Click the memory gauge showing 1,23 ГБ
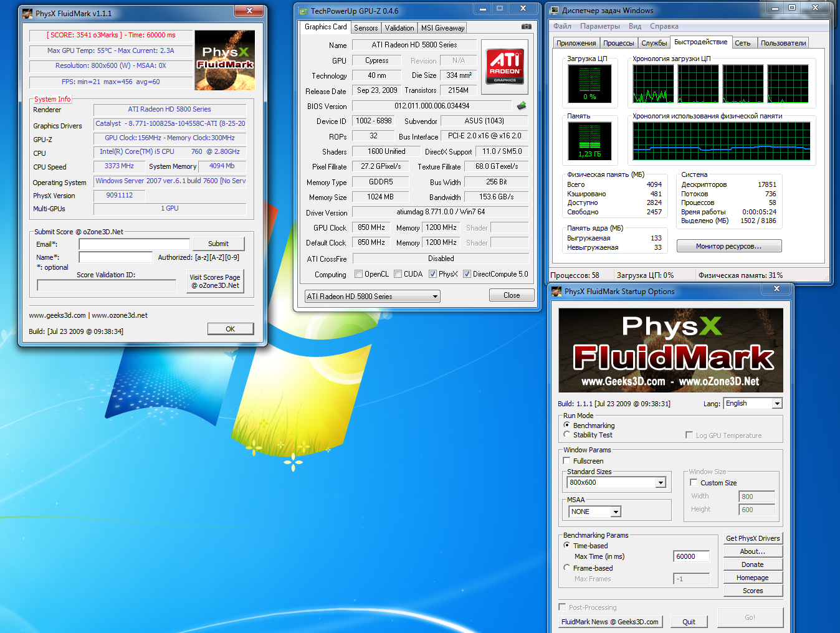 (x=589, y=141)
